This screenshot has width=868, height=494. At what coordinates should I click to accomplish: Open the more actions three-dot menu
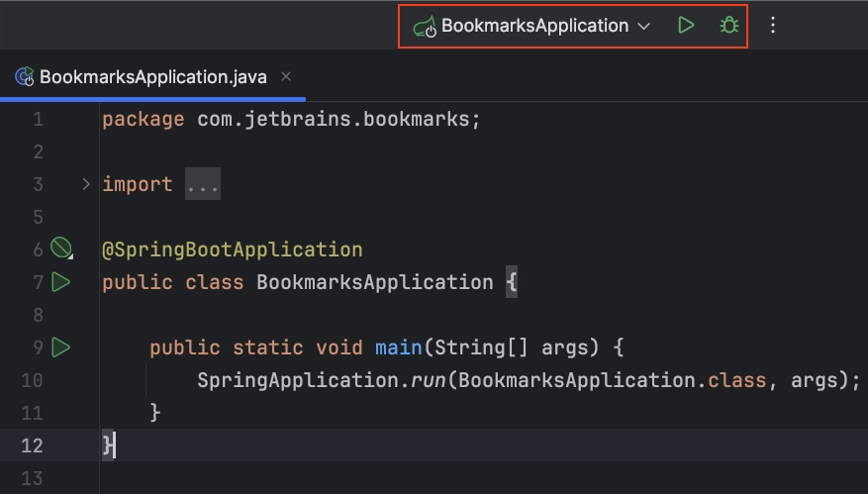click(x=773, y=26)
